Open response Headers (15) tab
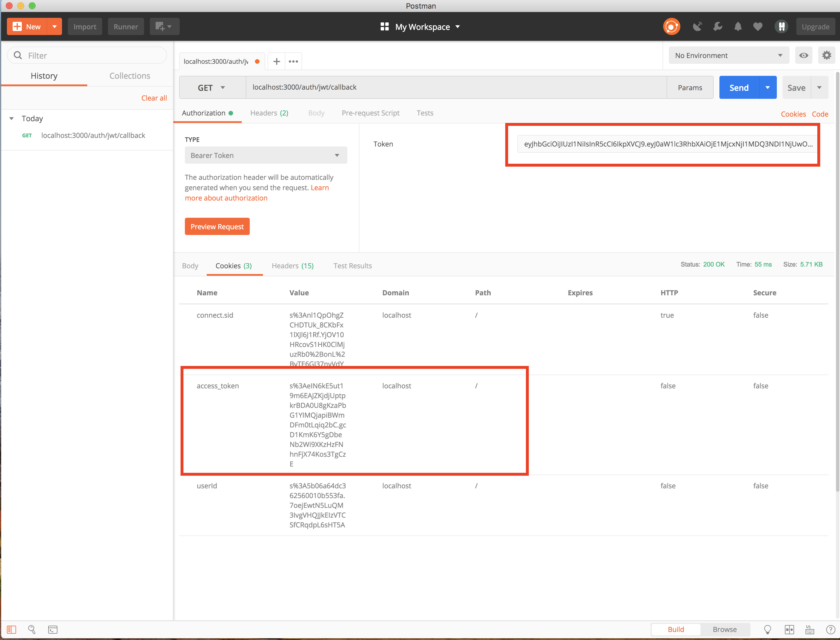 [x=293, y=266]
